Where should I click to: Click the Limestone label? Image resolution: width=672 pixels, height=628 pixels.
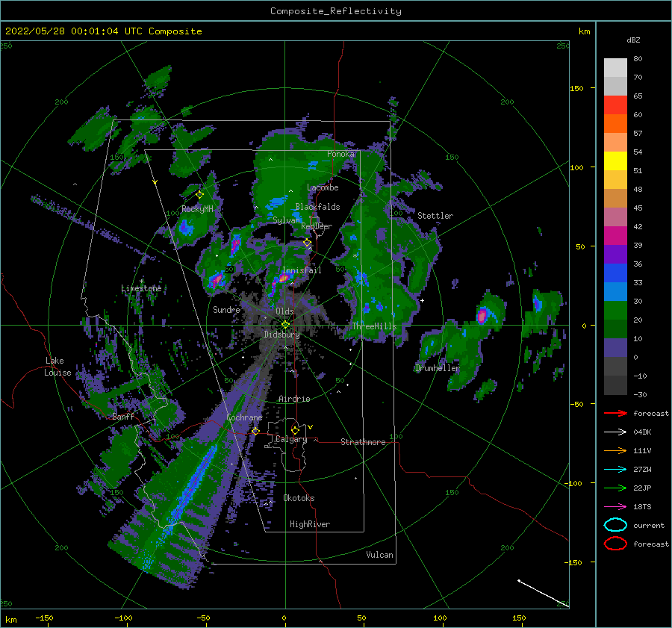(x=141, y=288)
